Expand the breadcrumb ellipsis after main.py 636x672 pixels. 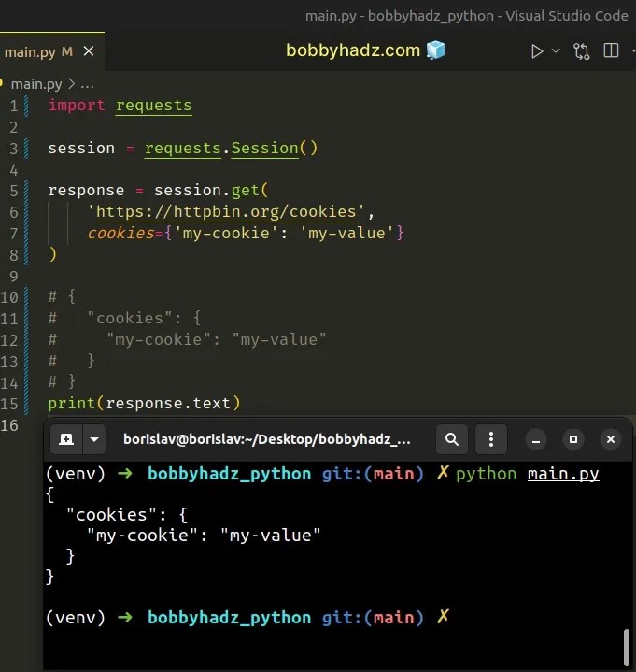[87, 85]
